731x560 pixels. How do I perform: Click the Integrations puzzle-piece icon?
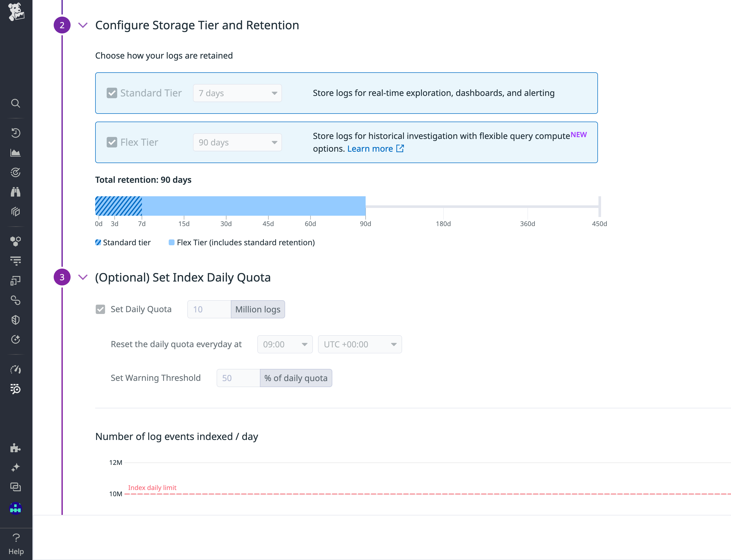pos(16,448)
